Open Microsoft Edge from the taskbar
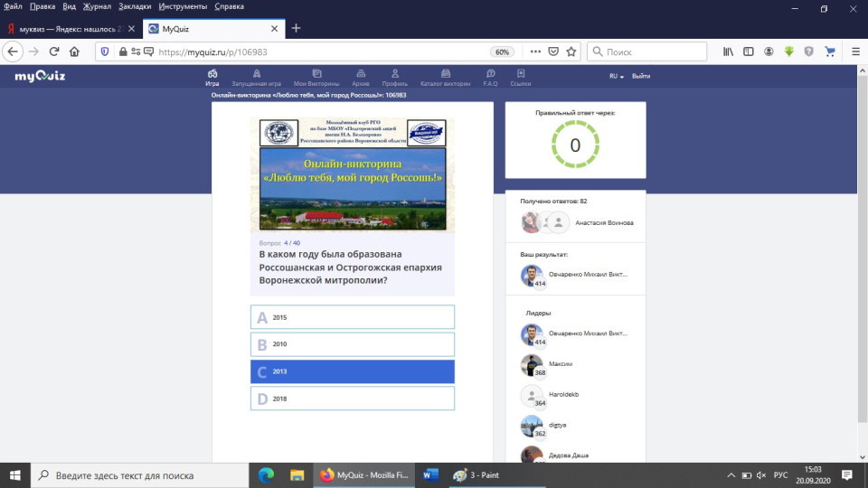This screenshot has width=868, height=488. tap(266, 475)
